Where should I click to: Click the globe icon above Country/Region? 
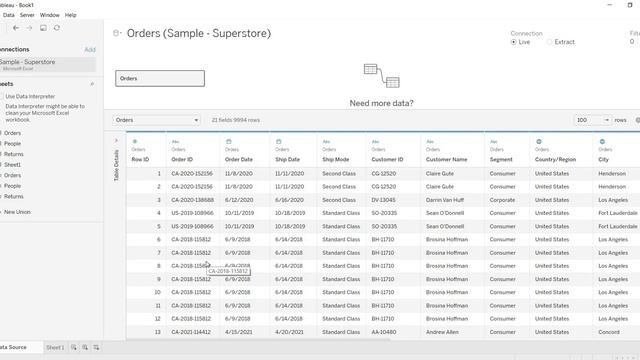[539, 142]
